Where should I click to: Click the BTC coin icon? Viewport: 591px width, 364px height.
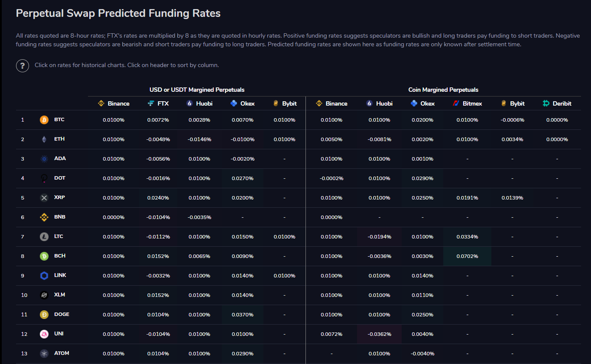click(44, 120)
